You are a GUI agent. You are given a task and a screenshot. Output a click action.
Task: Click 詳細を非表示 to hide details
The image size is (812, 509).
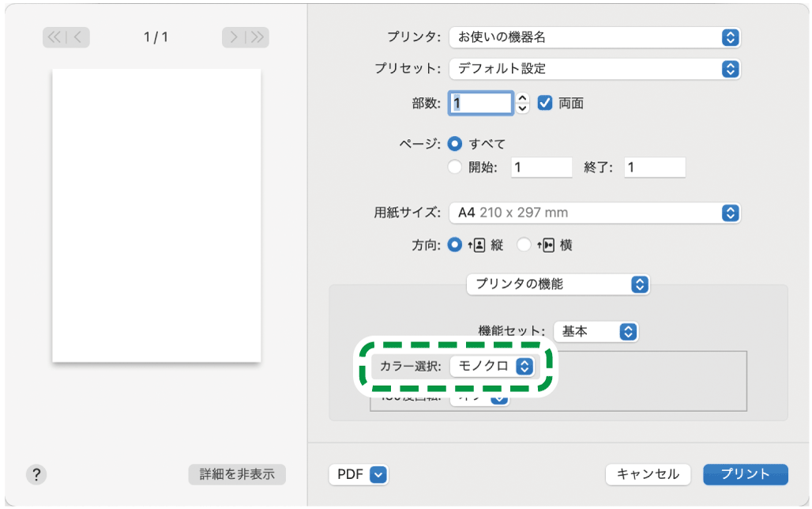[x=236, y=475]
